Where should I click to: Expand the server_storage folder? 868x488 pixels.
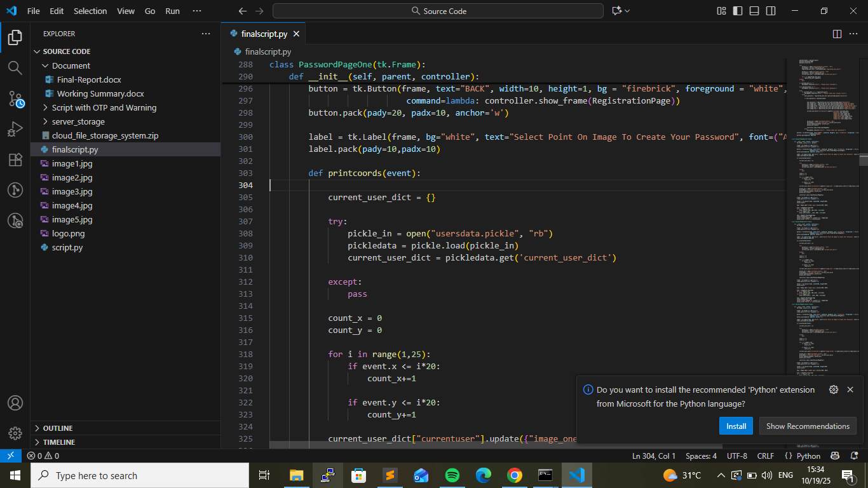click(78, 121)
